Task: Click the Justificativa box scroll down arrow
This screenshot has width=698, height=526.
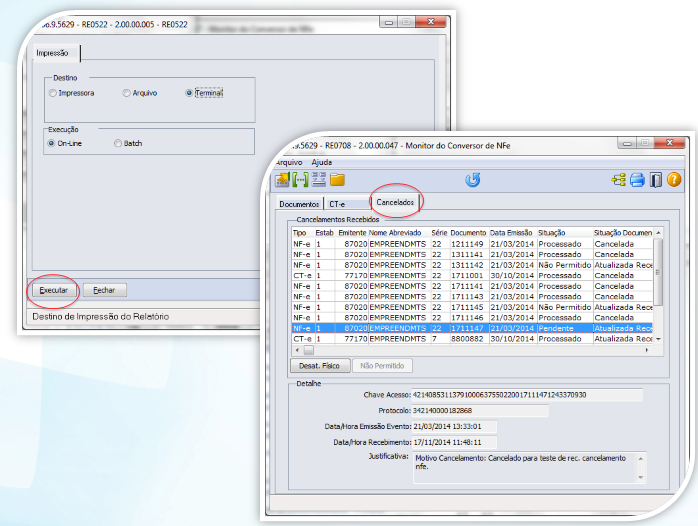Action: pyautogui.click(x=641, y=477)
